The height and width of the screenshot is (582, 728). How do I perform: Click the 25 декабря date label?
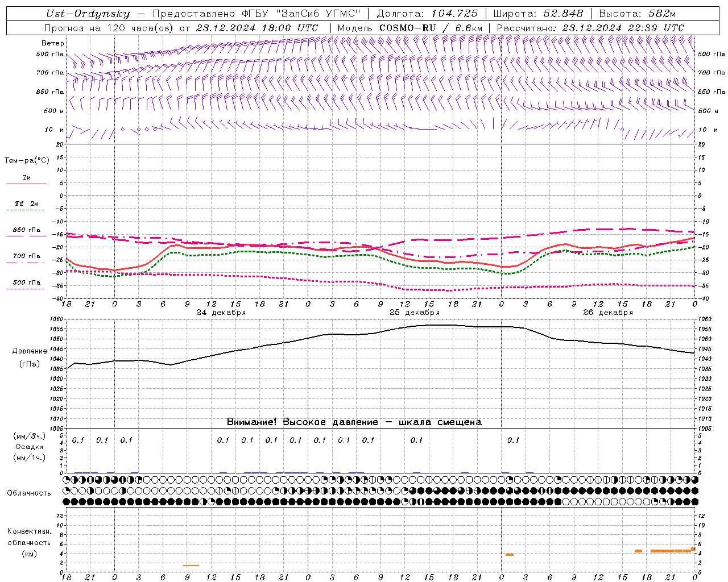[x=414, y=313]
